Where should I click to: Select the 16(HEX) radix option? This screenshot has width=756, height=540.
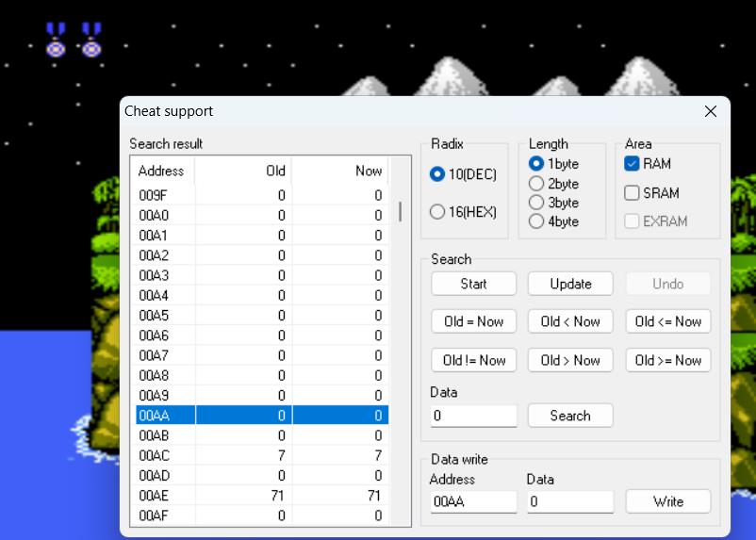(x=463, y=212)
